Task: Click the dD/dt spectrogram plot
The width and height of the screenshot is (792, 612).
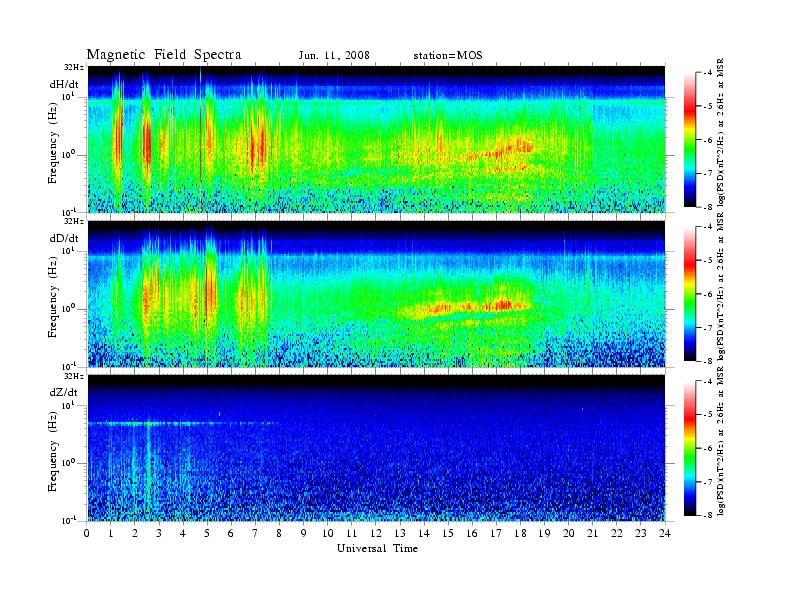Action: tap(376, 293)
